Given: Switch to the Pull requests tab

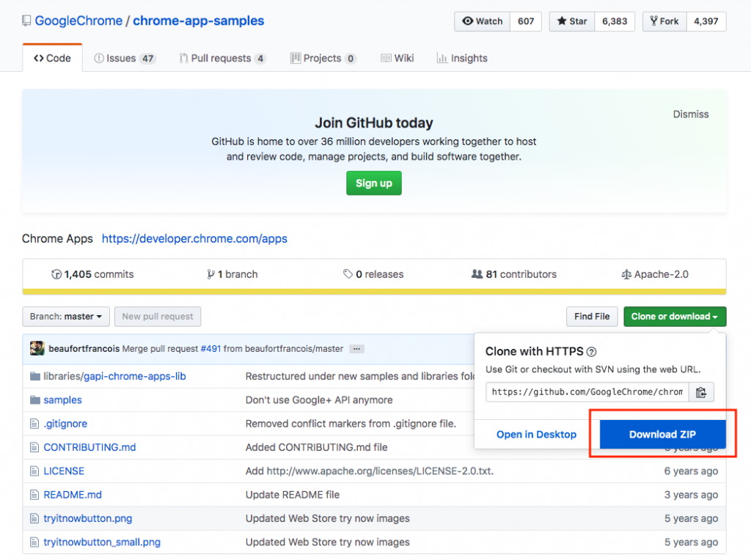Looking at the screenshot, I should [222, 58].
